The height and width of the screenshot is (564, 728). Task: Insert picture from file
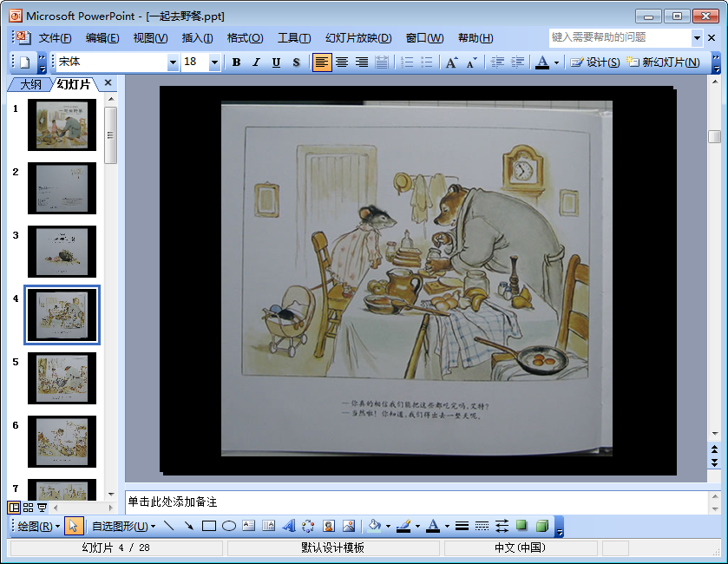click(x=349, y=527)
